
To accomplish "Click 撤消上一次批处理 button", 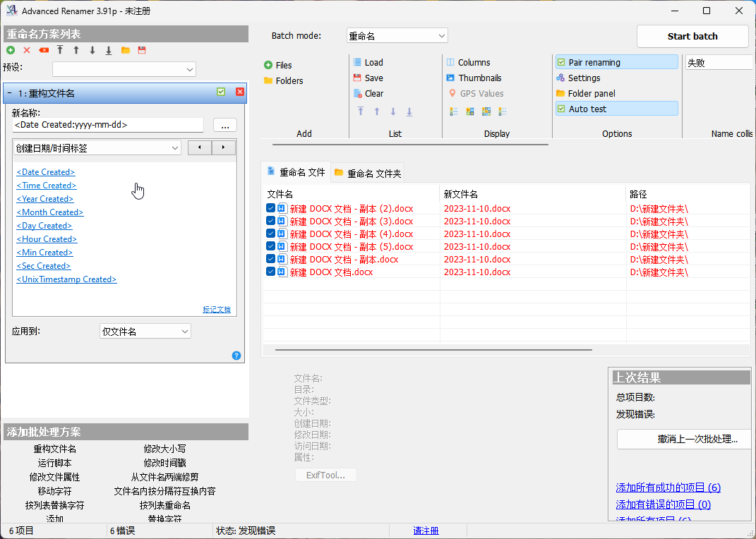I will click(684, 440).
